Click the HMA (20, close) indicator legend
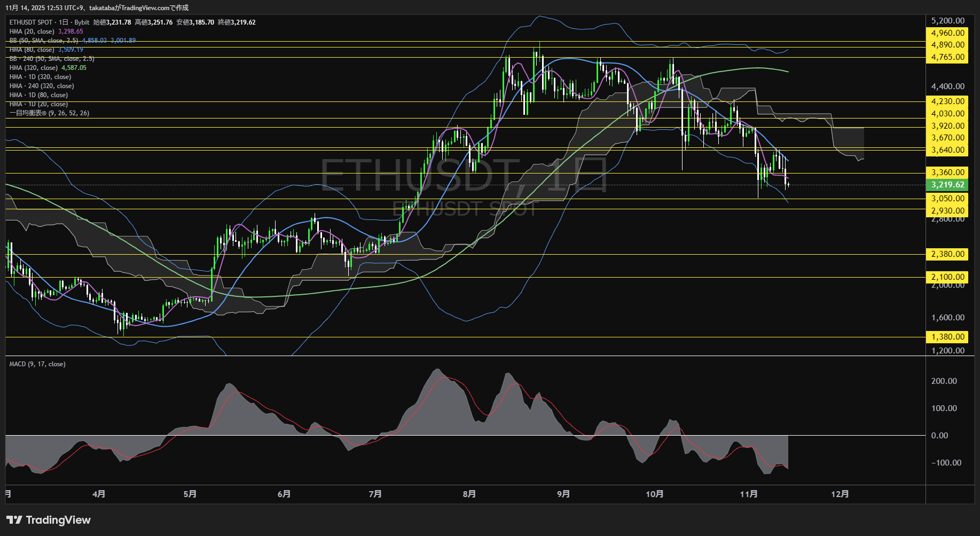The image size is (980, 536). 32,31
